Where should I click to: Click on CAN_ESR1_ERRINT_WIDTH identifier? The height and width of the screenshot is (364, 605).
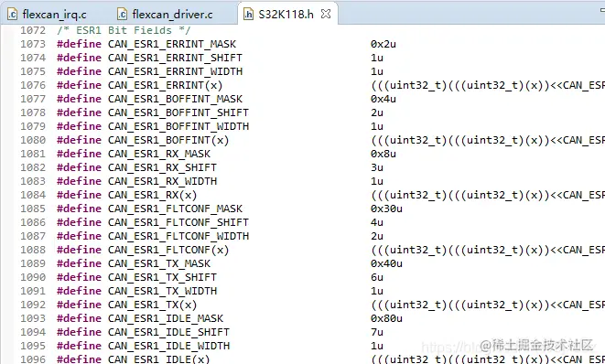coord(175,71)
